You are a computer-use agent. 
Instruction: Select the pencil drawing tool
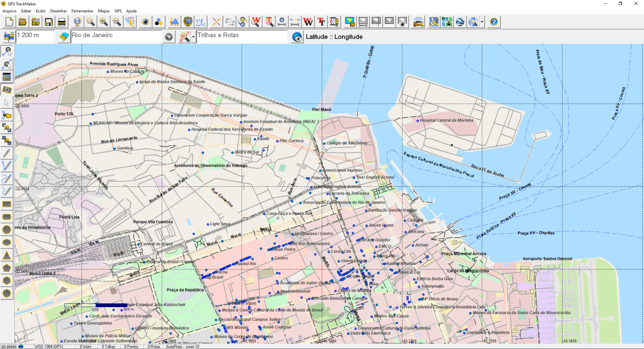[7, 153]
